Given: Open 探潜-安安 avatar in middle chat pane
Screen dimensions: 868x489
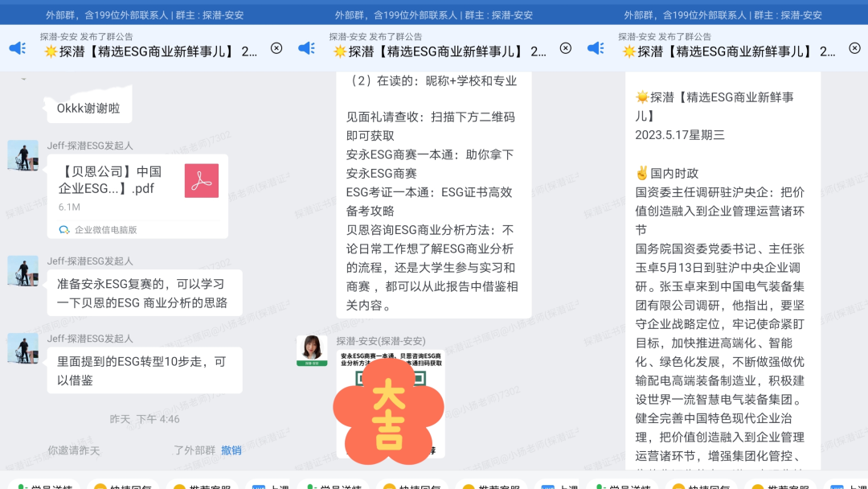Looking at the screenshot, I should [312, 351].
